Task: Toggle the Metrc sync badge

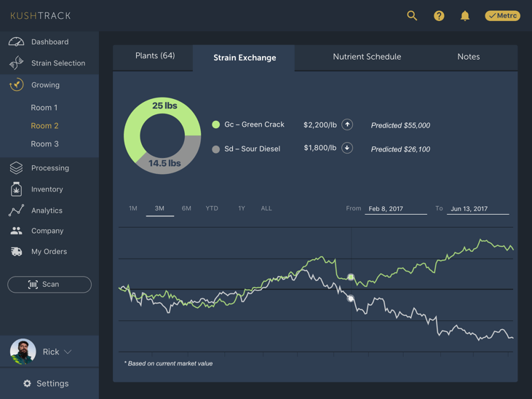Action: click(502, 15)
